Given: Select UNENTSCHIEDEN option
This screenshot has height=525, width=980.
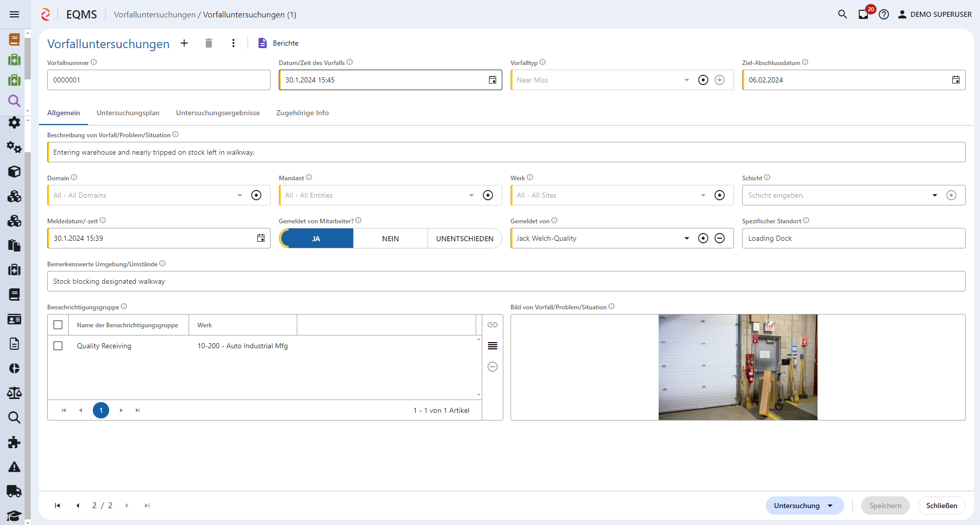Looking at the screenshot, I should pos(465,238).
